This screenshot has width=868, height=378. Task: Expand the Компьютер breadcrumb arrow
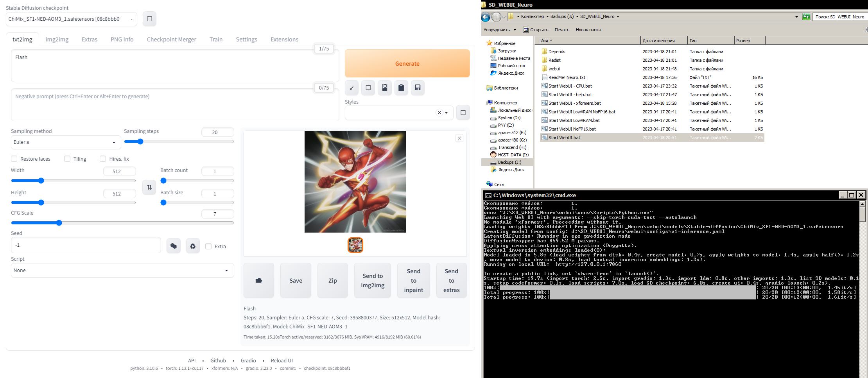pyautogui.click(x=547, y=16)
